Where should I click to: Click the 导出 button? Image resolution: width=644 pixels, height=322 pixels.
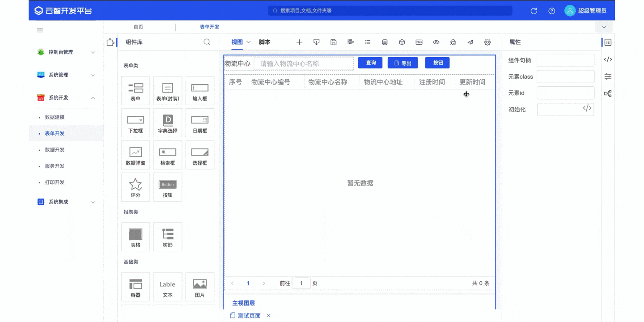(x=402, y=63)
